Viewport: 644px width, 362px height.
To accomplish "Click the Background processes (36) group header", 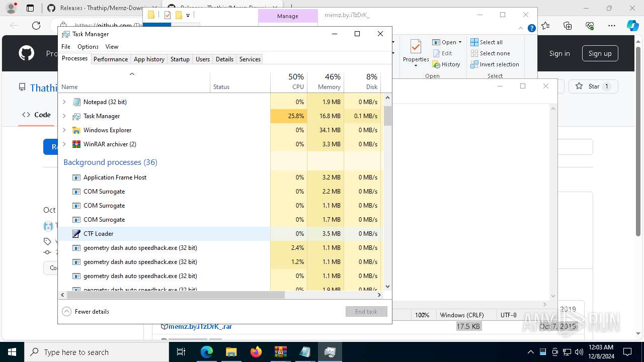I will pyautogui.click(x=110, y=162).
